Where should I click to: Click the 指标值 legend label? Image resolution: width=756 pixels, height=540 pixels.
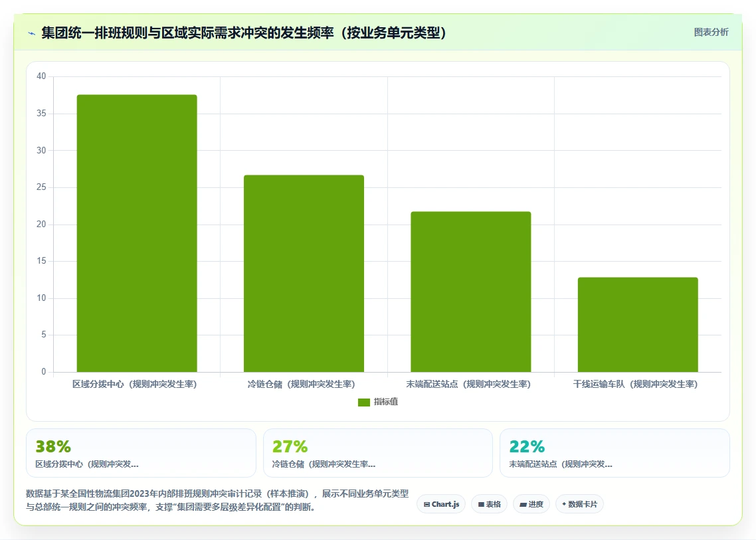386,402
